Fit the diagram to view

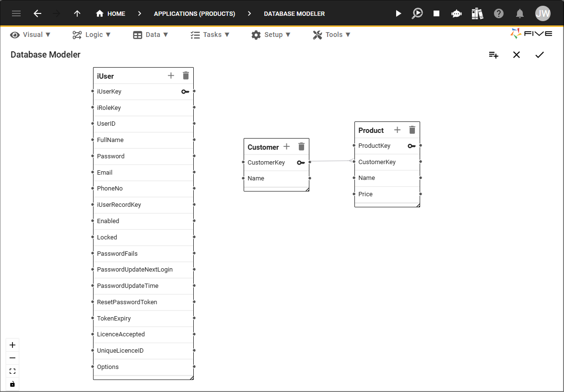click(12, 371)
